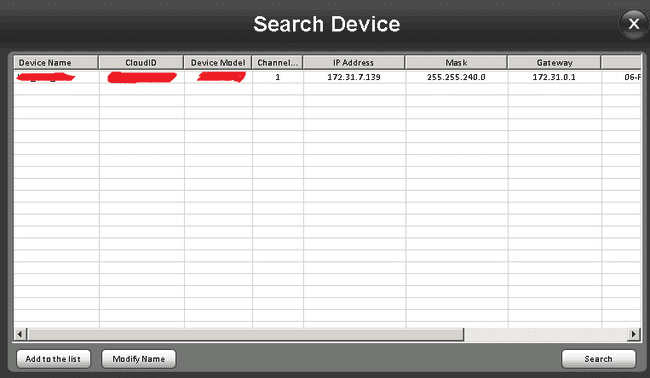650x378 pixels.
Task: Start a new device Search
Action: (598, 359)
